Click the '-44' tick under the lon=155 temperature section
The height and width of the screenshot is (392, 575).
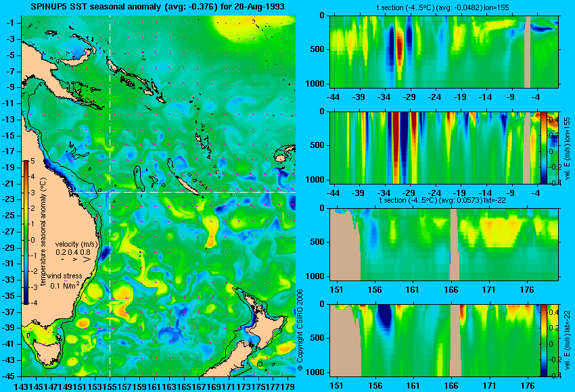click(333, 97)
